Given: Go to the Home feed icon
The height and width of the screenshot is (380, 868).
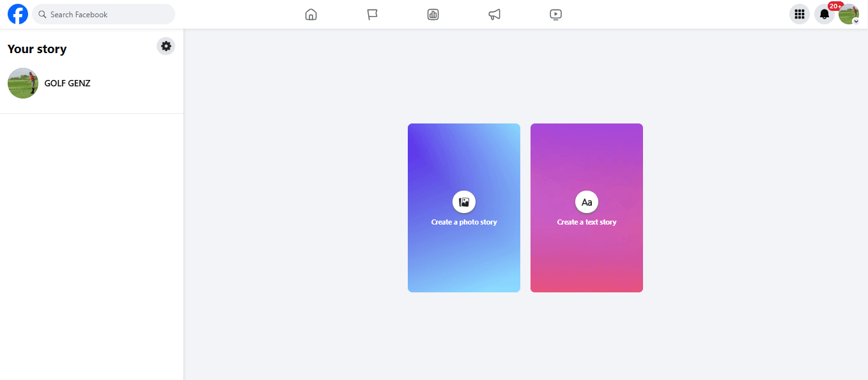Looking at the screenshot, I should tap(311, 14).
